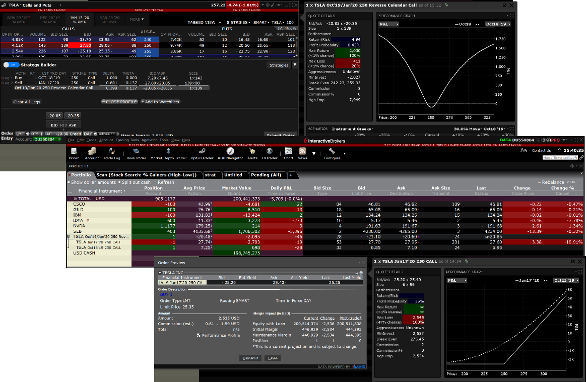Image resolution: width=588 pixels, height=382 pixels.
Task: Click the BID MID ASK price slider
Action: [x=63, y=125]
